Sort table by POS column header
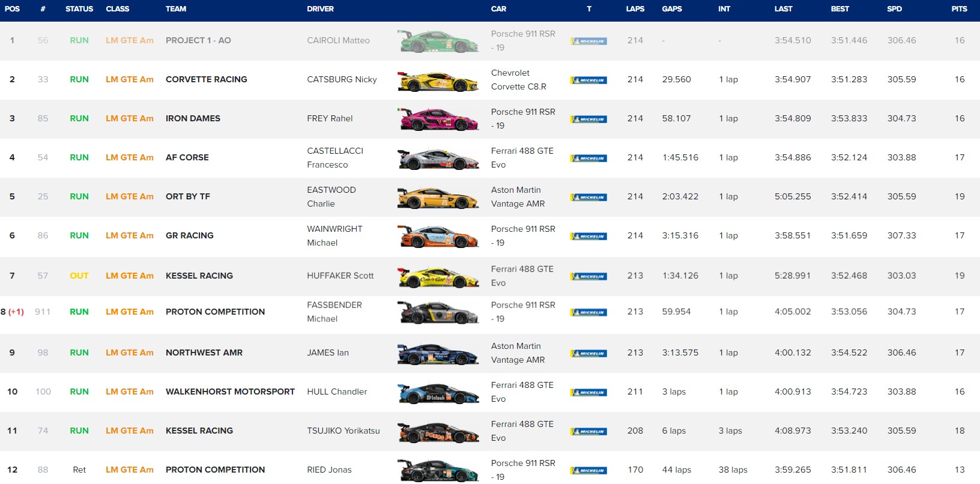The image size is (980, 484). 12,9
